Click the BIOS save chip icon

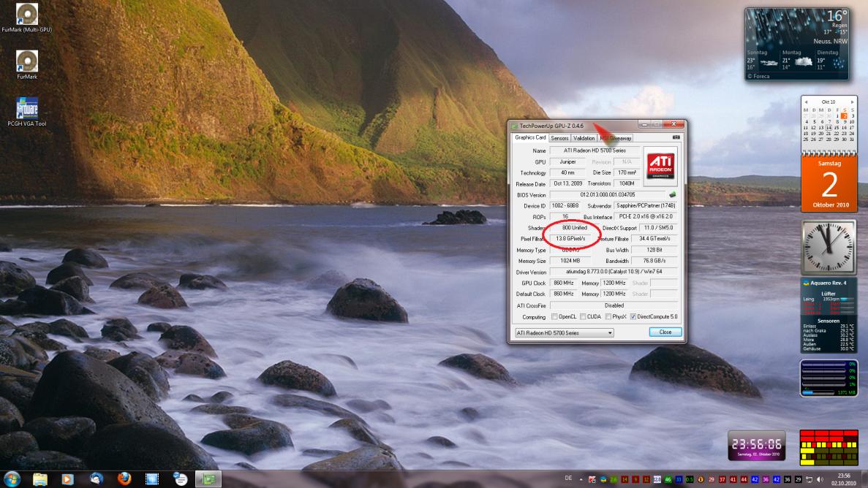tap(673, 195)
